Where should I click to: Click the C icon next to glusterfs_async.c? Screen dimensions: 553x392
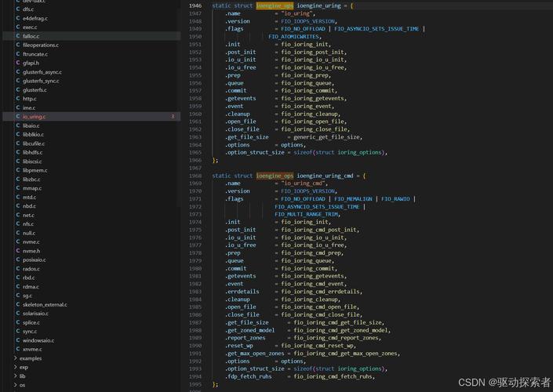17,72
